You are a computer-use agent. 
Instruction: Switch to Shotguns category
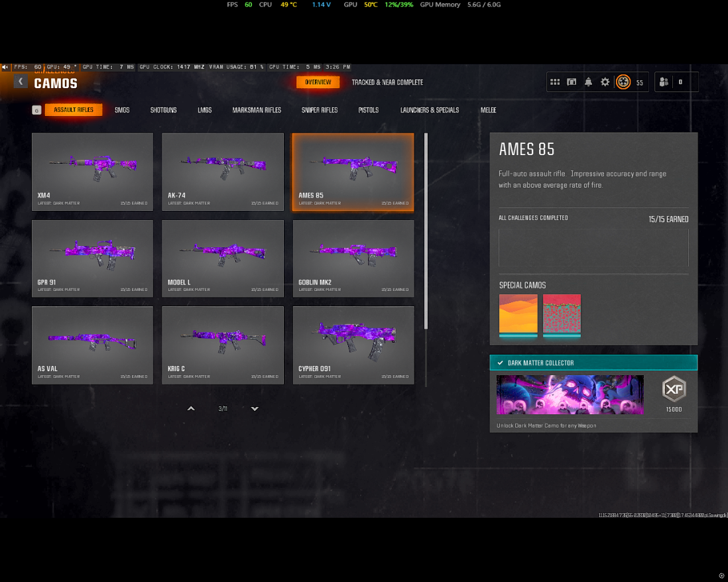tap(163, 110)
